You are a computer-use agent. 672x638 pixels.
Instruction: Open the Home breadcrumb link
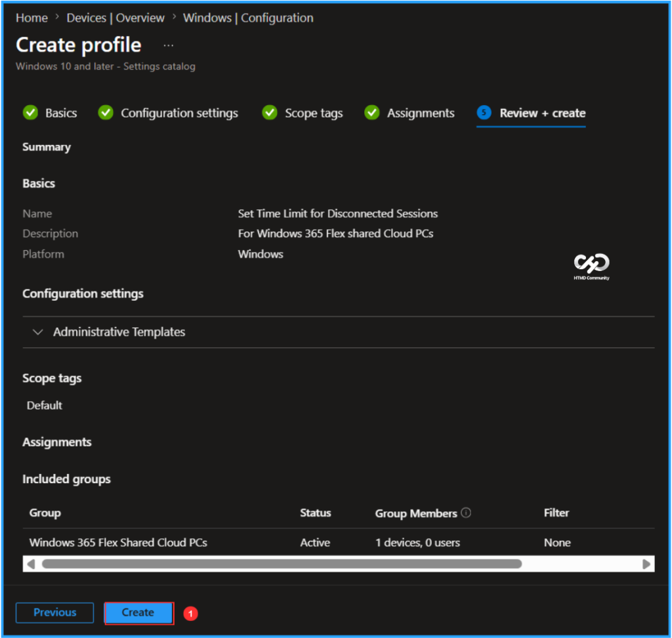(x=31, y=18)
